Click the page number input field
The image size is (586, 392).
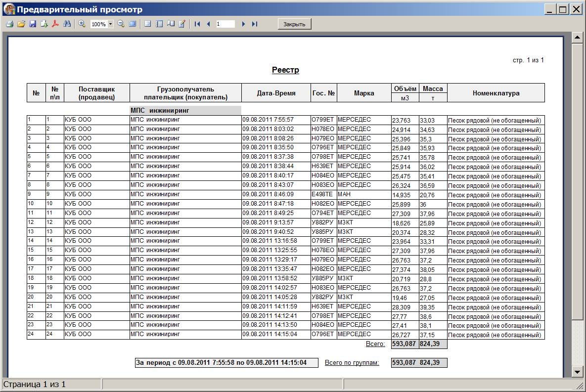point(225,24)
